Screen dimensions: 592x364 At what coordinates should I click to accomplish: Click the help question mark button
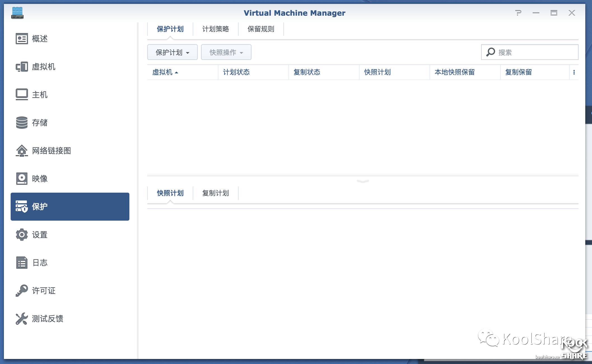(x=518, y=13)
